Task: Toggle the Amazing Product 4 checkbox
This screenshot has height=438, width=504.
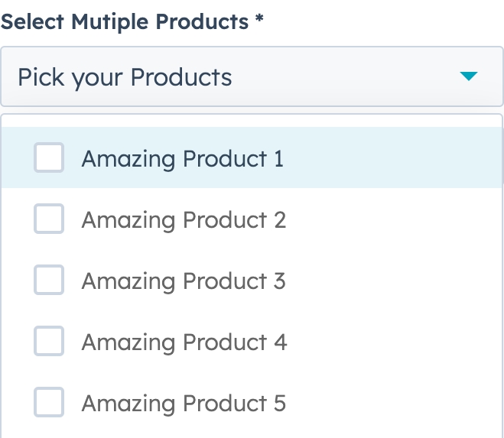Action: (49, 342)
